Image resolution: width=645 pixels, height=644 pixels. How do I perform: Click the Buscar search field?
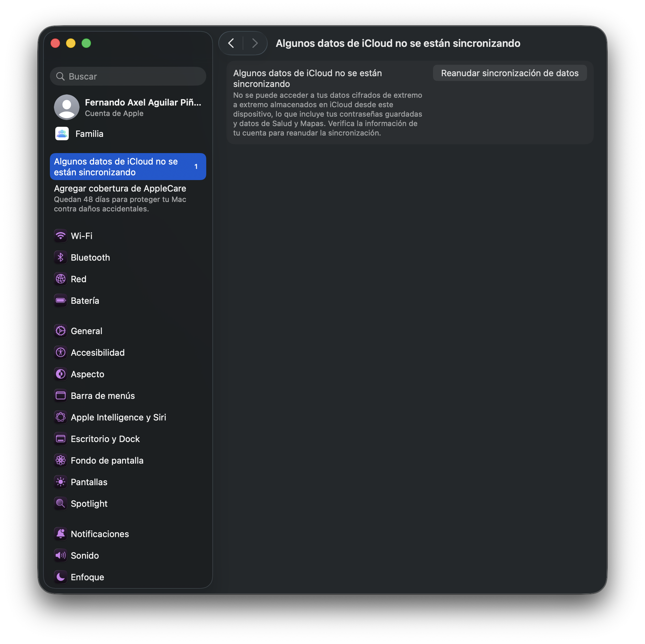[128, 76]
